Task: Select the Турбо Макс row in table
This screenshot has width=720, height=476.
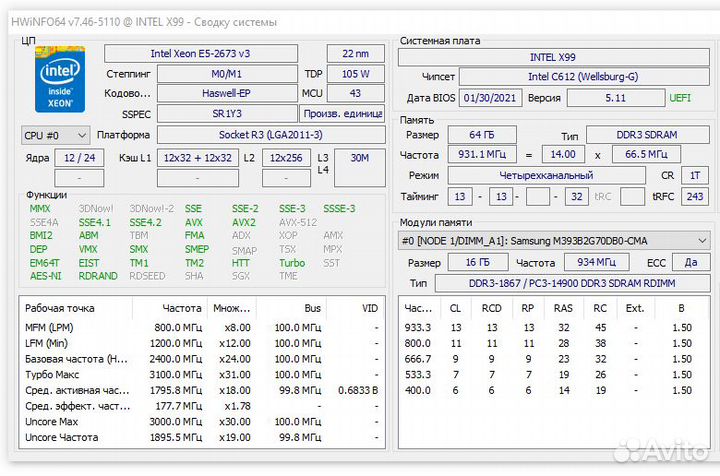Action: [200, 374]
